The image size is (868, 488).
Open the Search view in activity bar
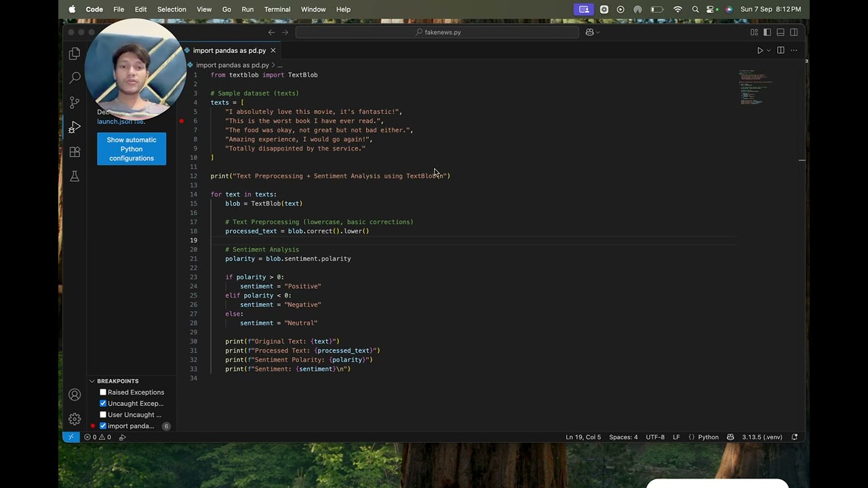click(75, 78)
